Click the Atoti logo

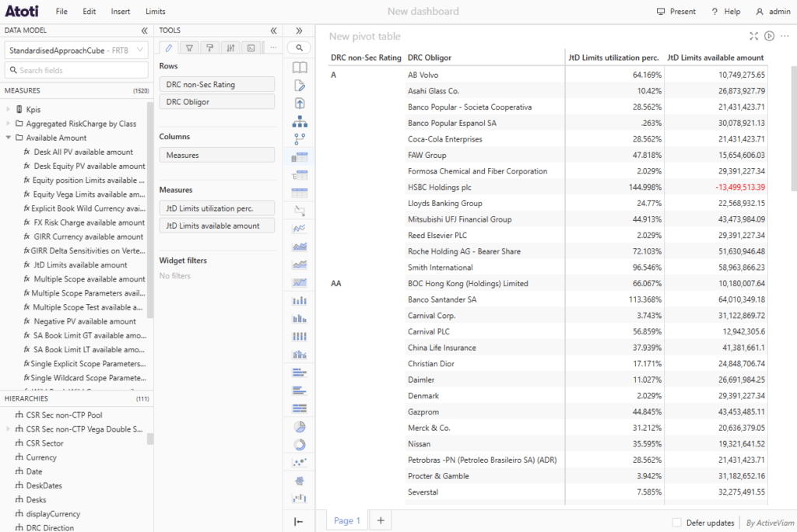click(x=22, y=11)
